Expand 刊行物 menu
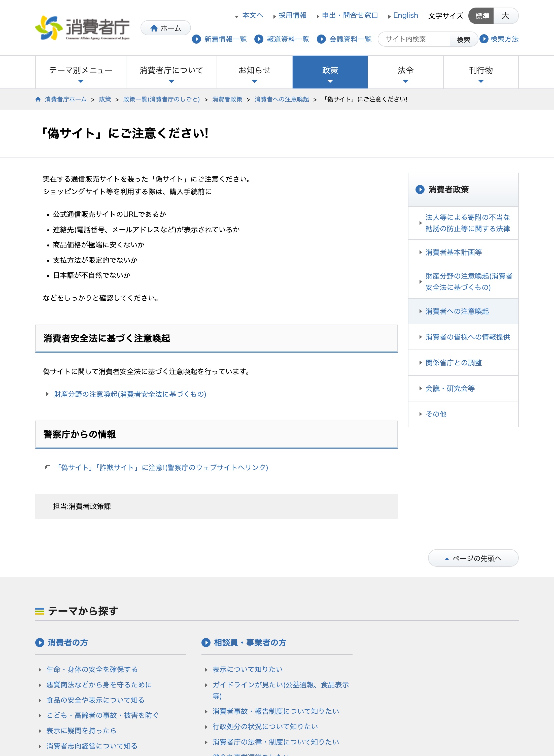Screen dimensions: 554x756 pos(481,72)
